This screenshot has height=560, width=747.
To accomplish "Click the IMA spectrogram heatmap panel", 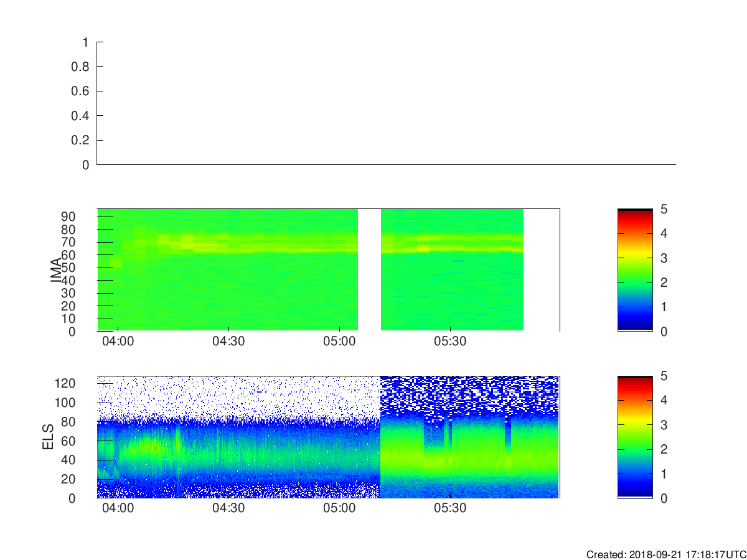I will point(328,270).
